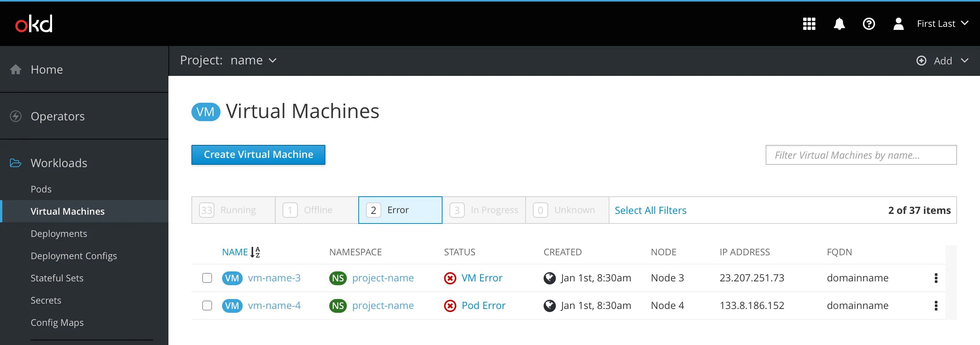Select the vm-name-4 row checkbox

[207, 306]
